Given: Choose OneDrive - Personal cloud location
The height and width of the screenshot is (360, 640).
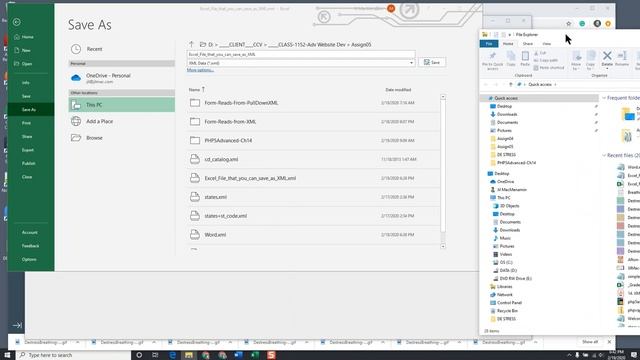Looking at the screenshot, I should point(122,78).
